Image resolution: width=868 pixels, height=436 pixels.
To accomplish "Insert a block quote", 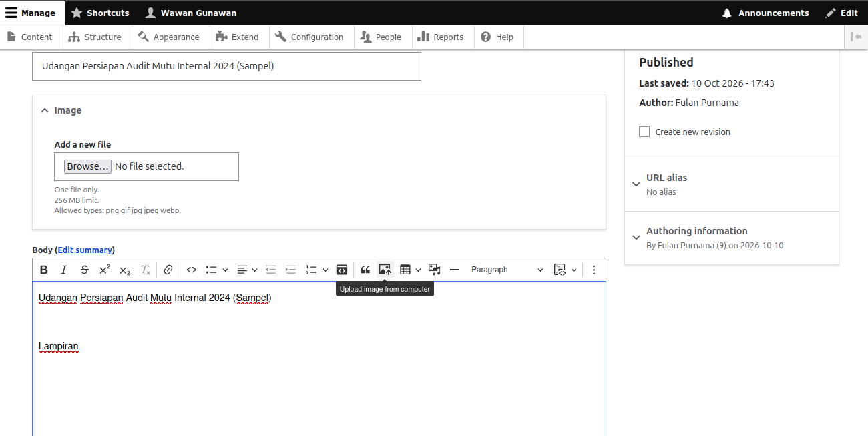I will [365, 270].
